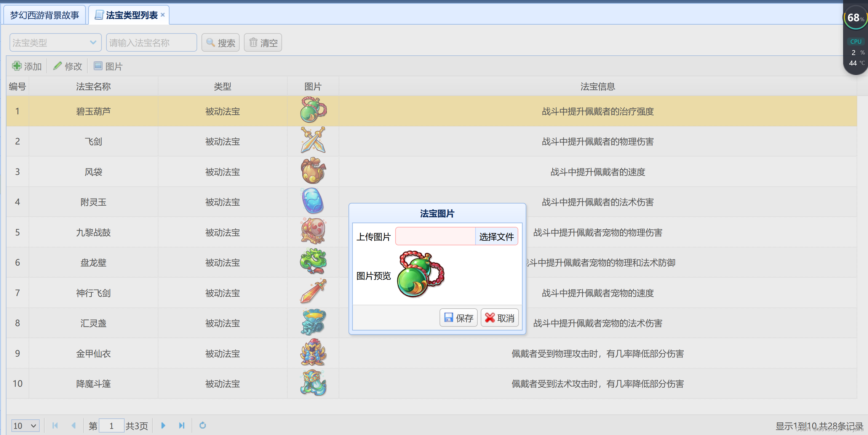Close the 法宝类型列表 tab
This screenshot has height=435, width=868.
tap(163, 14)
